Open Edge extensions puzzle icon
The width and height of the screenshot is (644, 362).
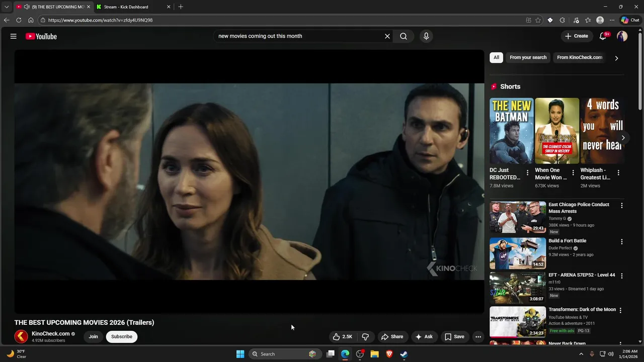click(562, 20)
